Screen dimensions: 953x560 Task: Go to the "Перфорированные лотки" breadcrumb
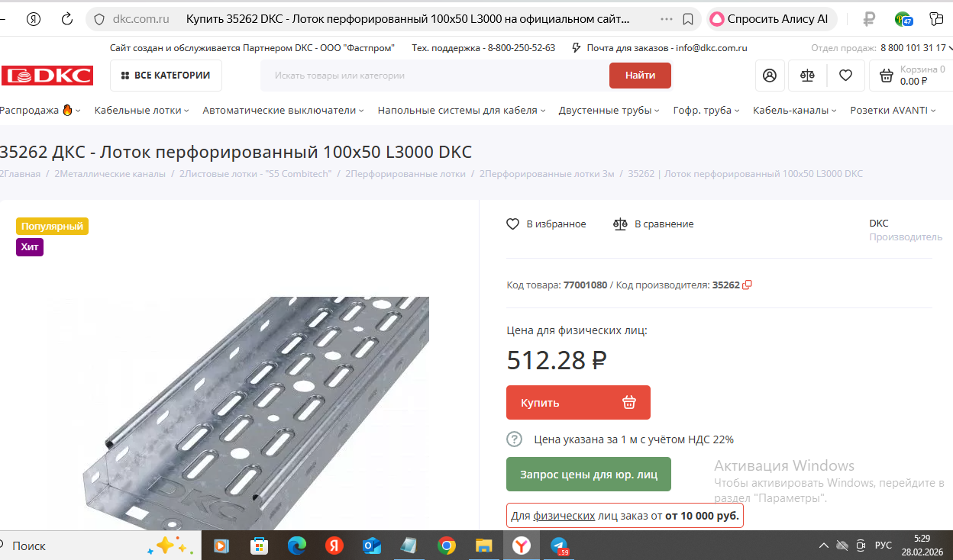(x=405, y=174)
